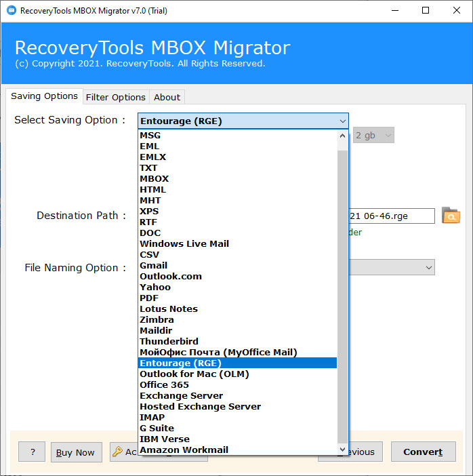Image resolution: width=473 pixels, height=476 pixels.
Task: Pick IMAP in the saving list
Action: click(238, 418)
